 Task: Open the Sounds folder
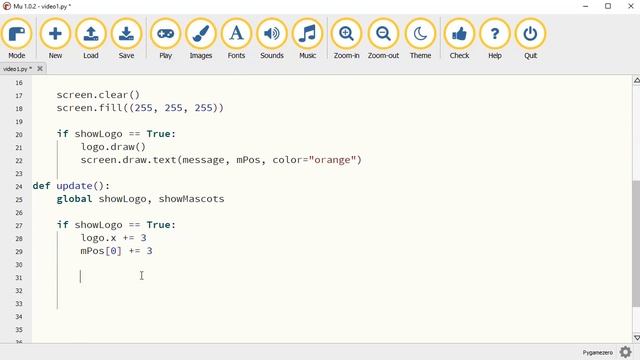(x=272, y=39)
